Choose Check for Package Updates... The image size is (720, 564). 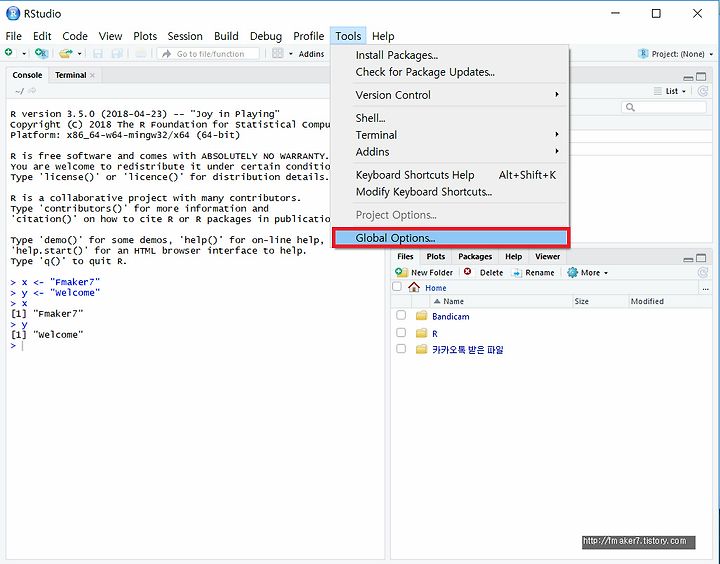[x=450, y=72]
